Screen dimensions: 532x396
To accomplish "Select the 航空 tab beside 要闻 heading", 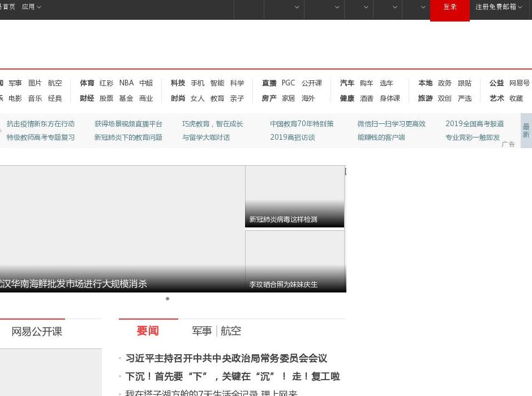I will (231, 331).
